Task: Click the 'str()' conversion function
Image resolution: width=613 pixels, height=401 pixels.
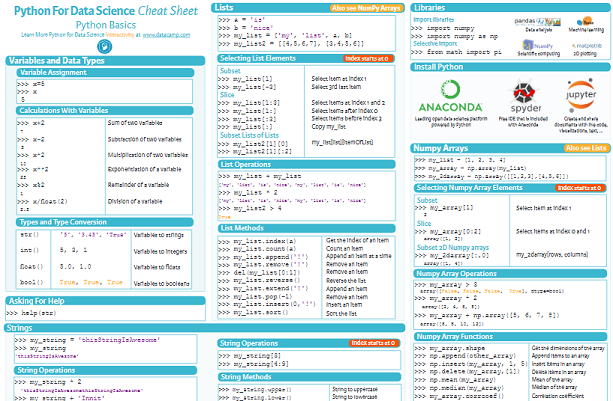Action: coord(30,235)
